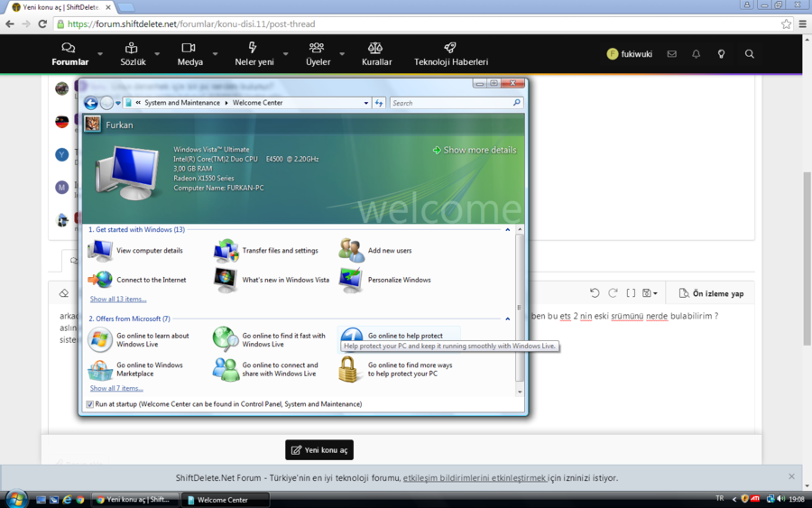Open notifications bell icon in forum header
This screenshot has height=508, width=812.
point(696,54)
